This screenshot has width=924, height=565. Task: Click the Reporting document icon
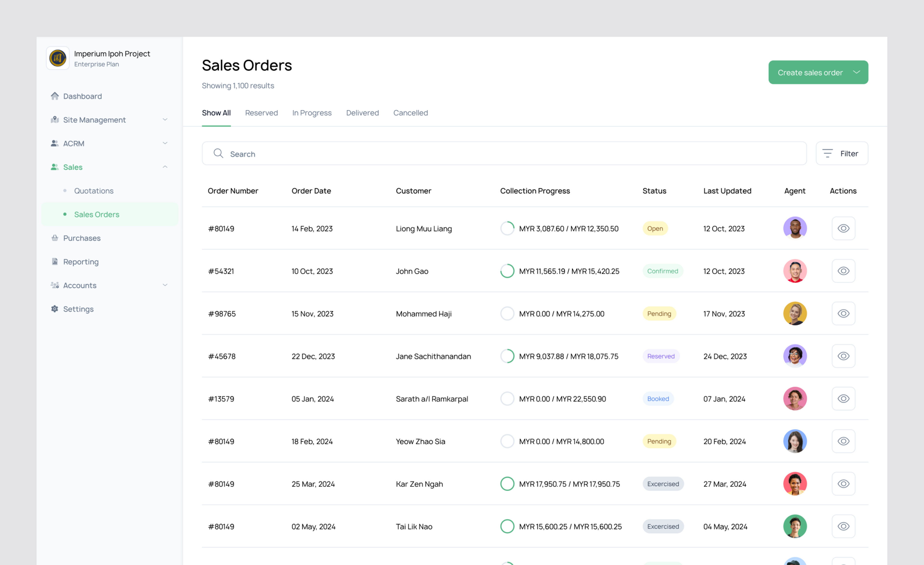tap(55, 261)
